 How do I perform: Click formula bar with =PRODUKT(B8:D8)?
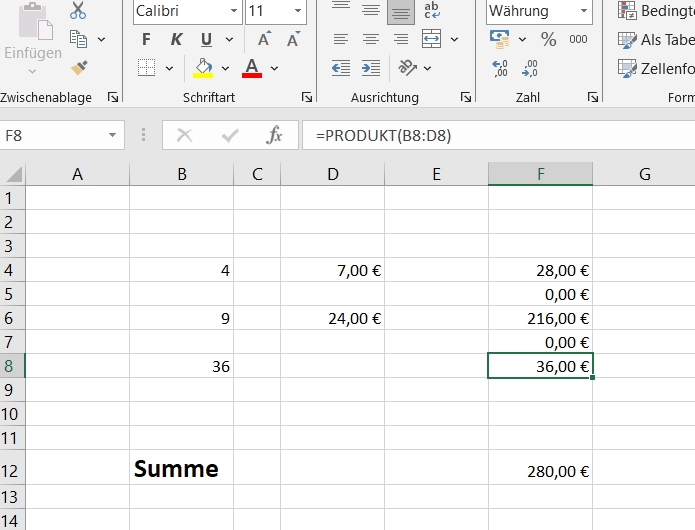point(499,135)
